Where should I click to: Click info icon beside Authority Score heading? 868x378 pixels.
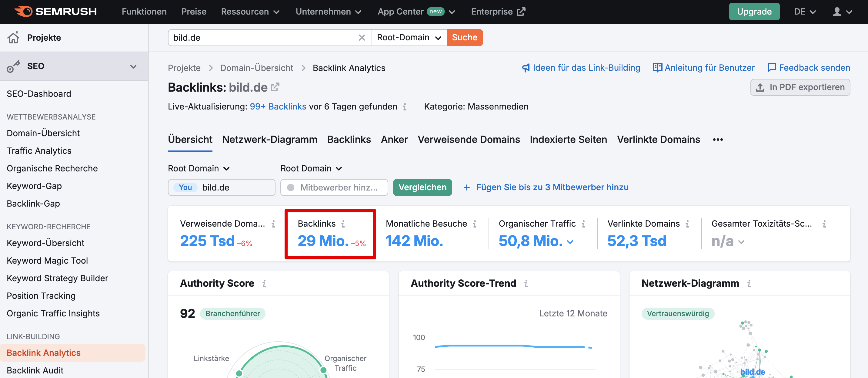coord(264,284)
